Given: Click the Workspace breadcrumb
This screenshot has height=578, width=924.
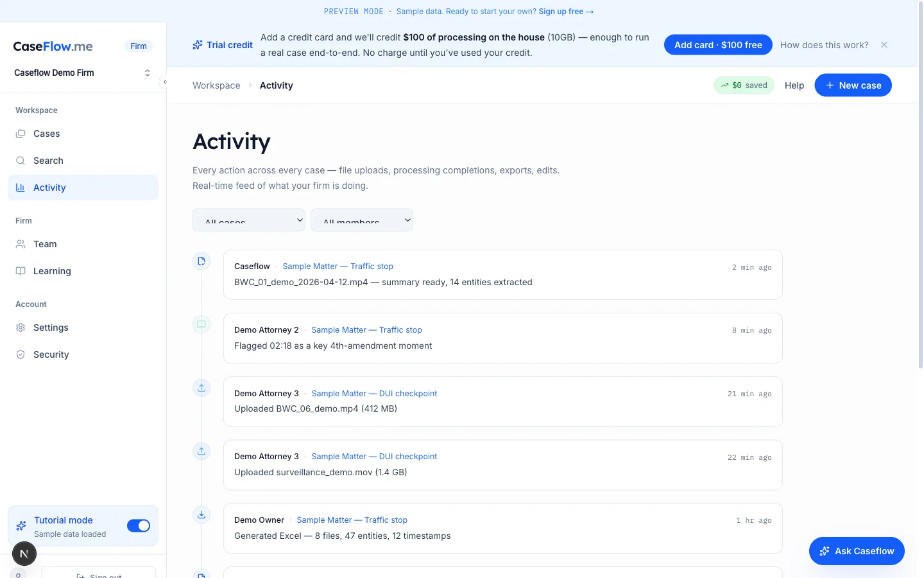Looking at the screenshot, I should coord(216,85).
